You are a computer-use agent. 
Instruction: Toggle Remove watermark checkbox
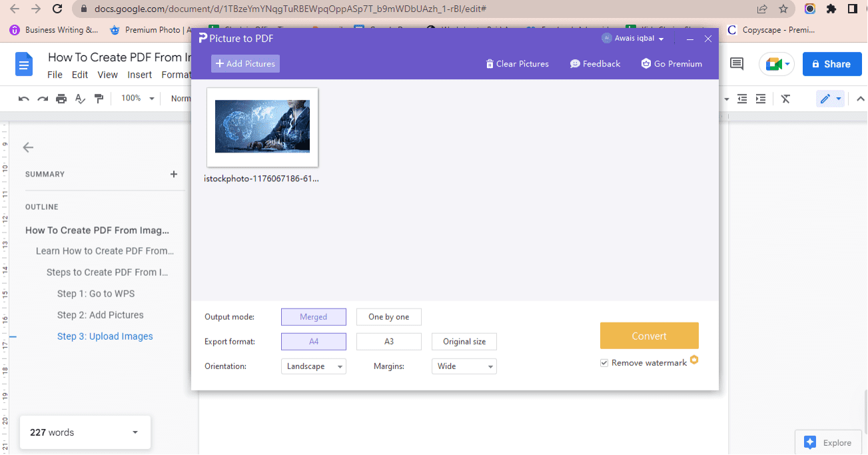click(604, 363)
